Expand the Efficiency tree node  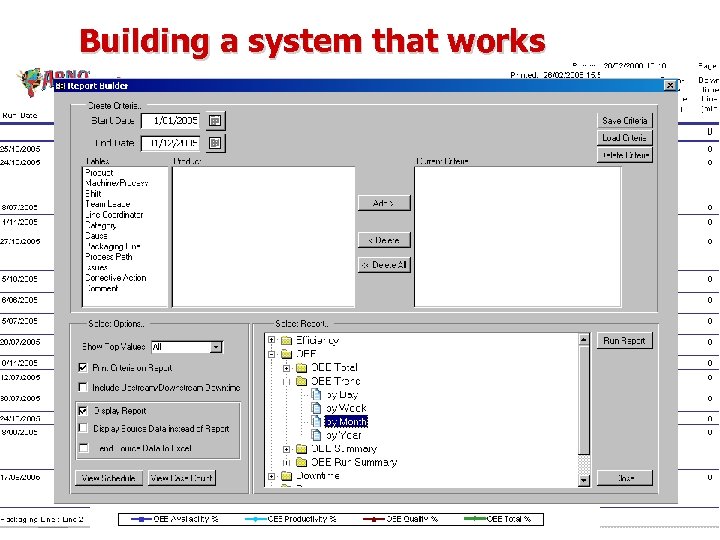(271, 340)
